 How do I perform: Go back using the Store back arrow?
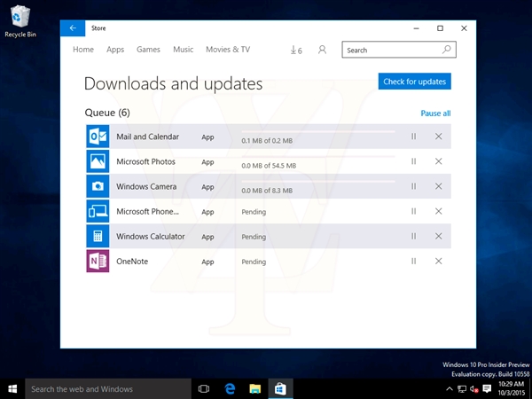point(73,28)
